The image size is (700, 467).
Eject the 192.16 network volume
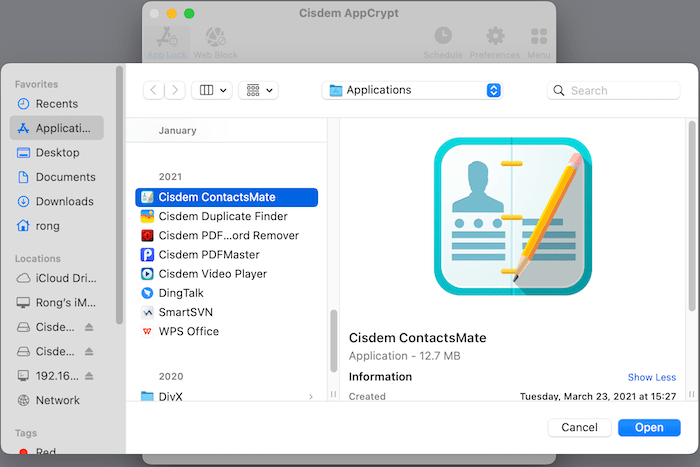coord(89,376)
